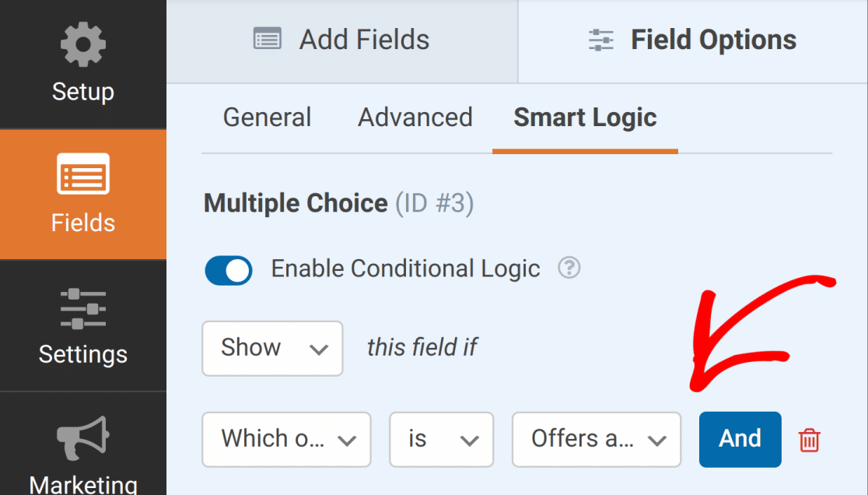The image size is (868, 495).
Task: Click the Multiple Choice field heading
Action: click(296, 204)
